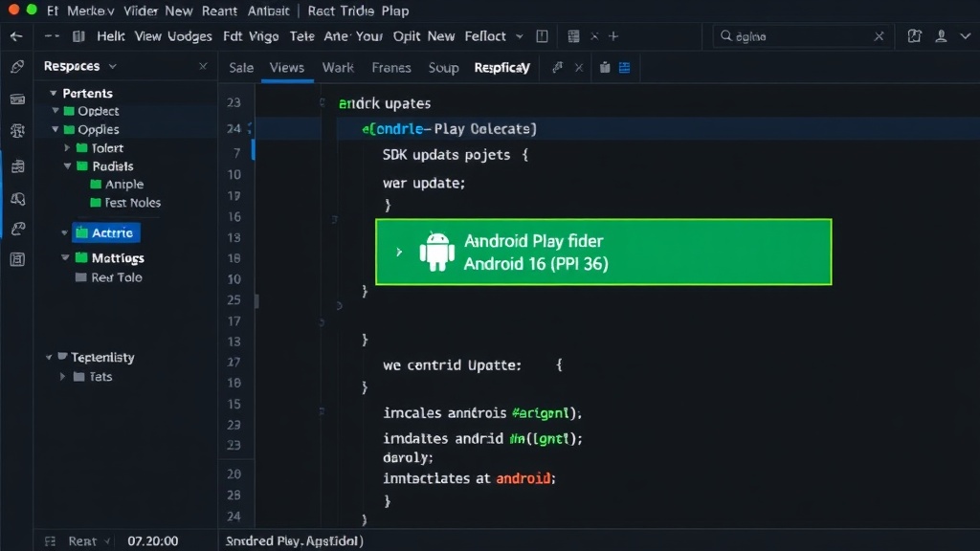Click the 07.20:00 status bar time
980x551 pixels.
[x=152, y=541]
